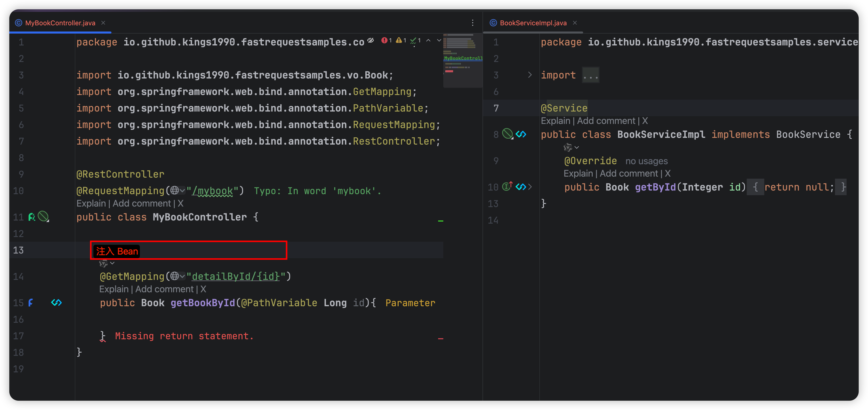
Task: Click the yellow warning count indicator
Action: point(401,41)
